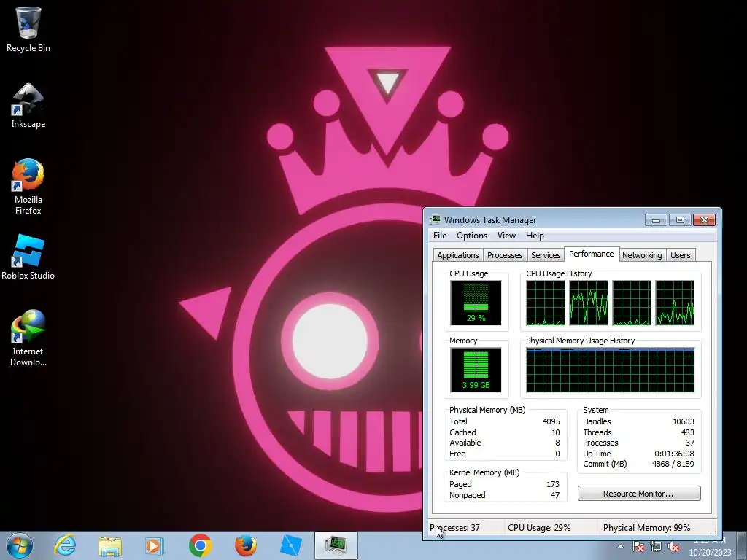747x560 pixels.
Task: Minimize the Task Manager window
Action: coord(656,220)
